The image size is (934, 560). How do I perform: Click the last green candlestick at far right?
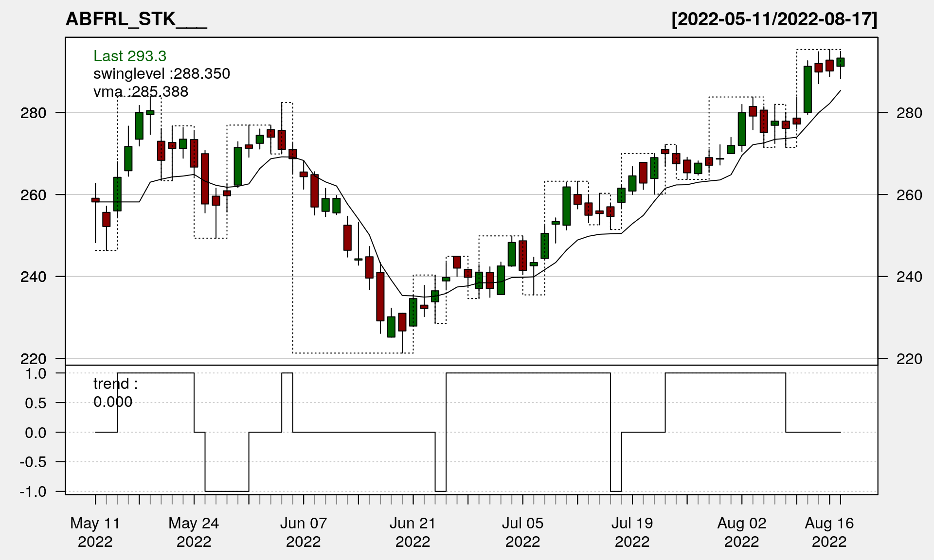pos(840,62)
